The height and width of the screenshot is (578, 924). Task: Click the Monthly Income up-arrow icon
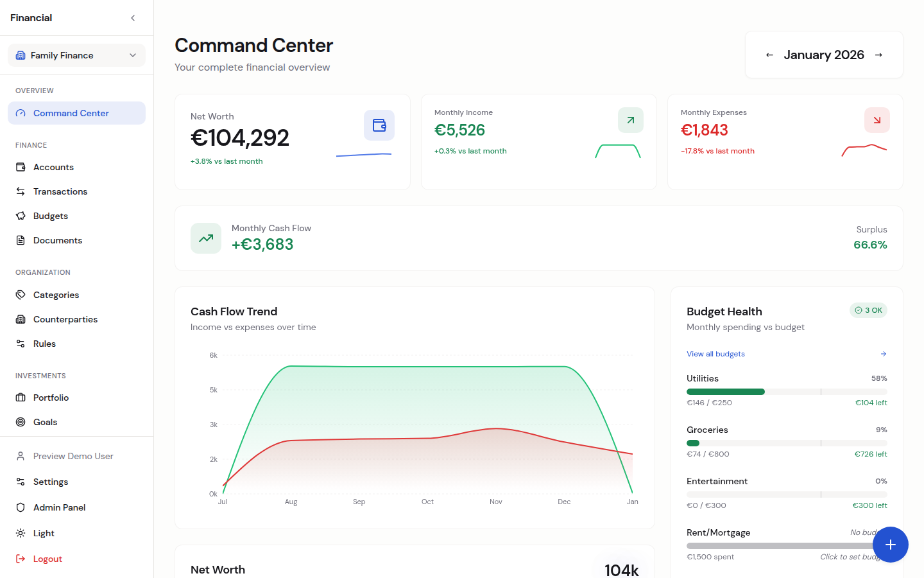click(630, 120)
